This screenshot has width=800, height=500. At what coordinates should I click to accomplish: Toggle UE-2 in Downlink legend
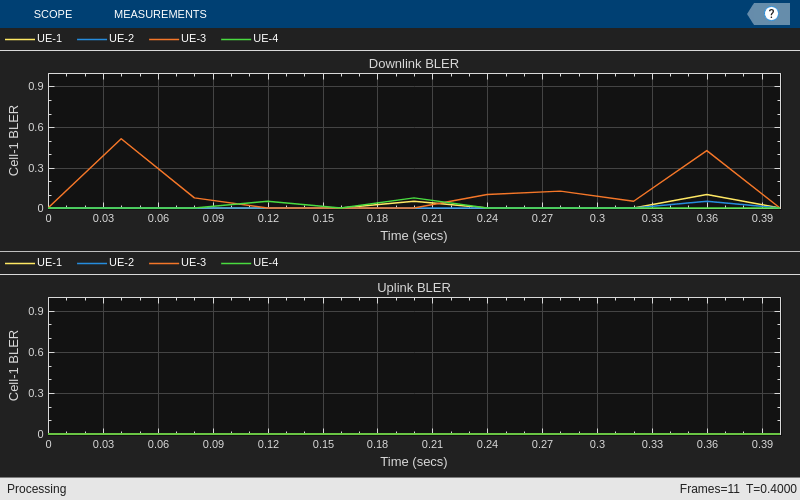click(106, 38)
